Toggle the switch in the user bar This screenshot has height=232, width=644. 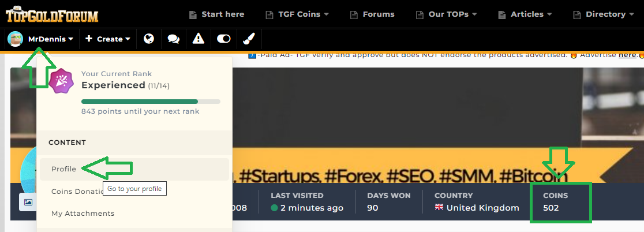(223, 39)
